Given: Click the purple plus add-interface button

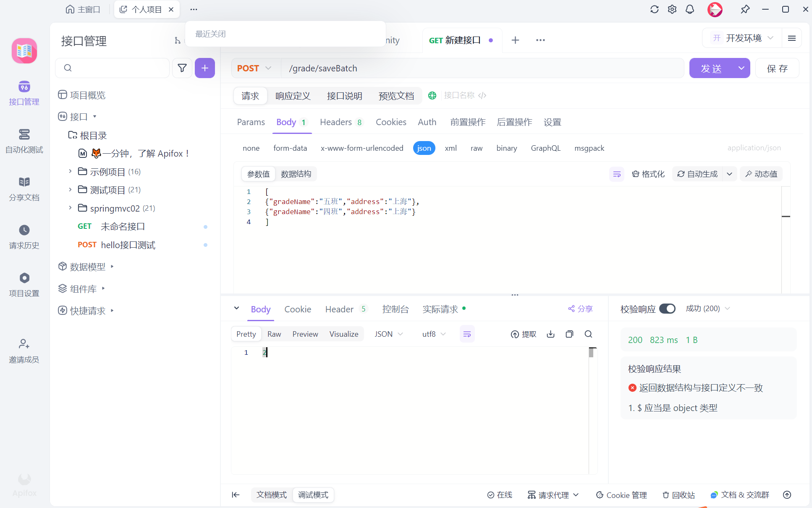Looking at the screenshot, I should point(205,68).
